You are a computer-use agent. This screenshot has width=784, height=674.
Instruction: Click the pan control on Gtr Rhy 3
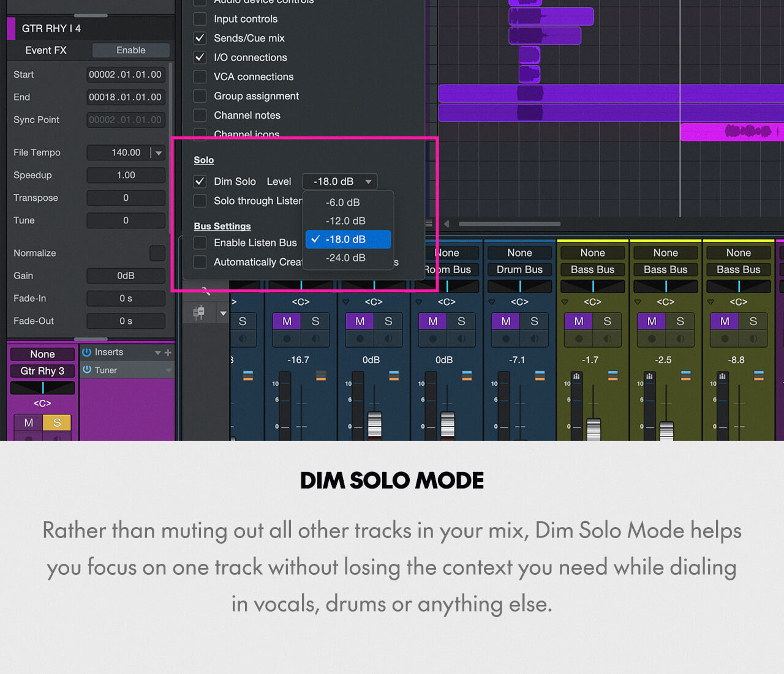(x=42, y=388)
